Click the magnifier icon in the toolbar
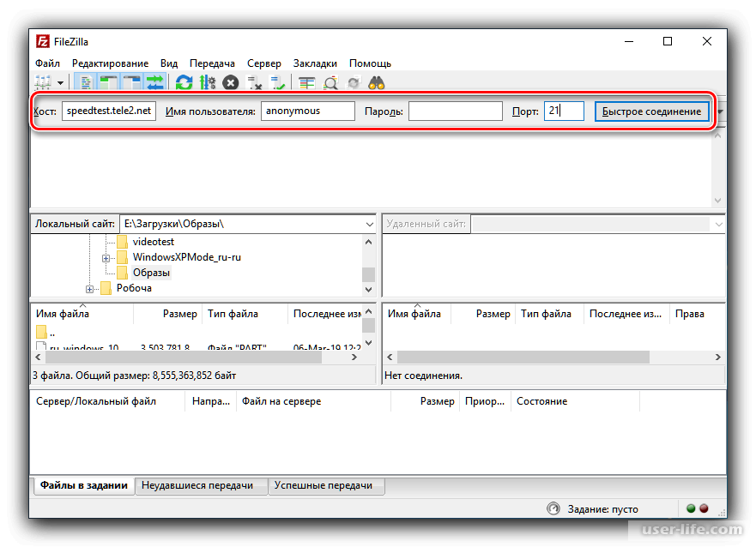The image size is (756, 547). (x=330, y=83)
